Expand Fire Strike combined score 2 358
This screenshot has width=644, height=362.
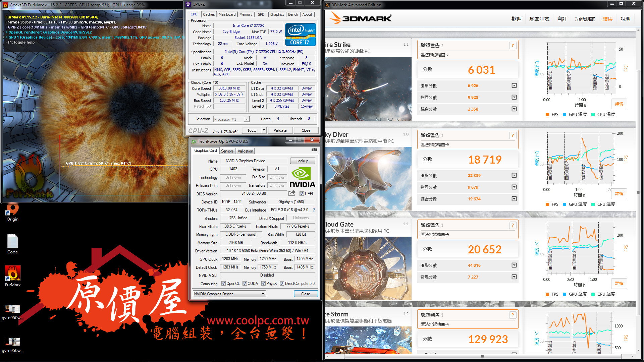click(514, 109)
